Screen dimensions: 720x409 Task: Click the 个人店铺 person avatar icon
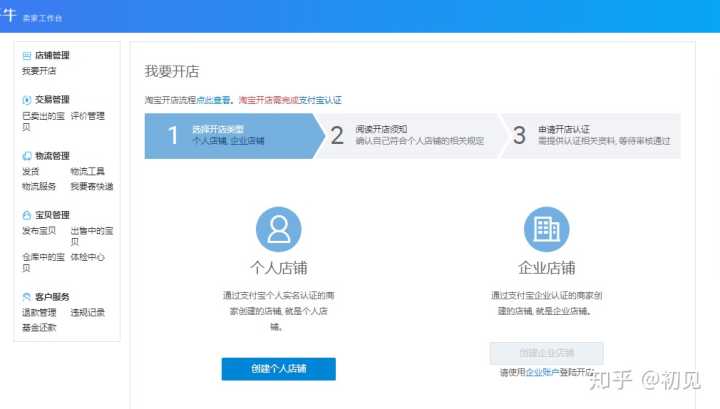pos(278,230)
